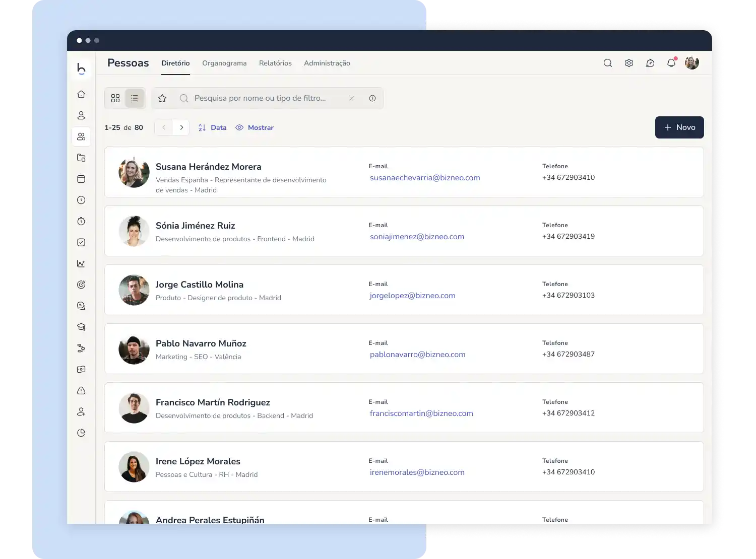The width and height of the screenshot is (756, 559).
Task: Select name Andrea Perales Estupiñán
Action: click(x=210, y=519)
